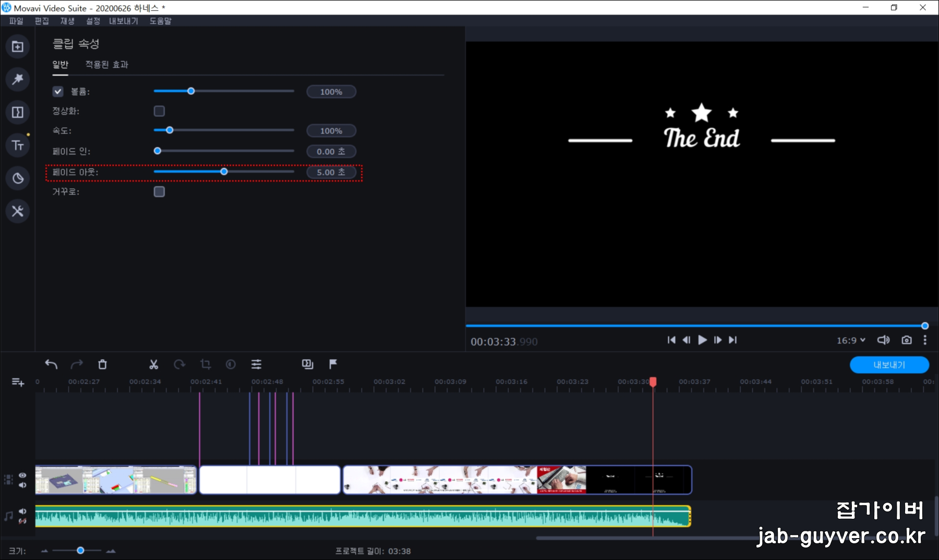Click the 볼륨 volume slider
The height and width of the screenshot is (560, 939).
[224, 91]
